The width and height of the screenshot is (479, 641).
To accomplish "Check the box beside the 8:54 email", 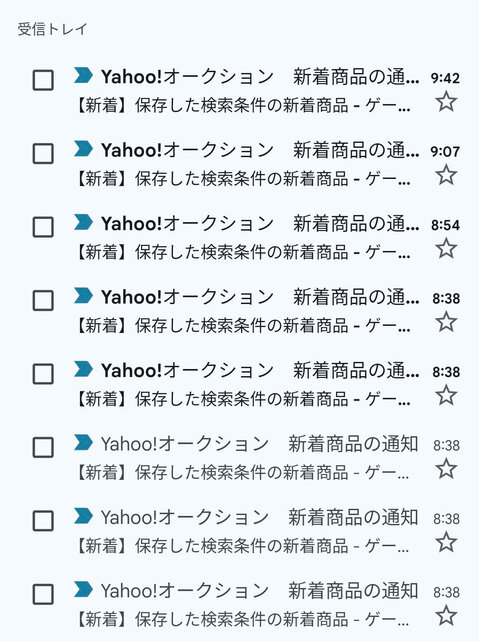I will point(43,227).
